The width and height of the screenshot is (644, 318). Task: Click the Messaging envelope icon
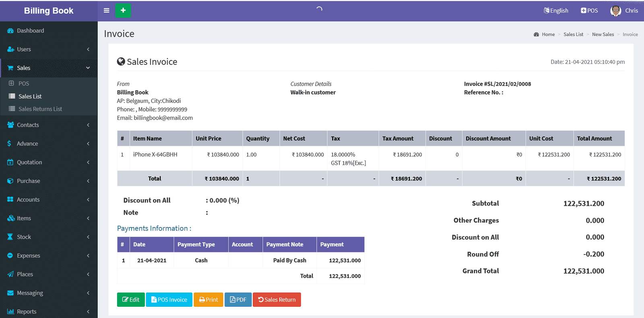(10, 293)
